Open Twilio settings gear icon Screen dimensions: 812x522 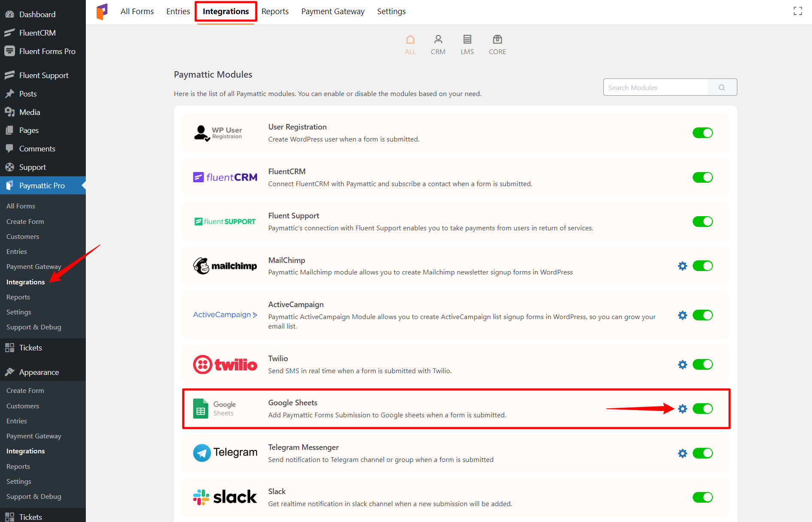[x=682, y=365]
